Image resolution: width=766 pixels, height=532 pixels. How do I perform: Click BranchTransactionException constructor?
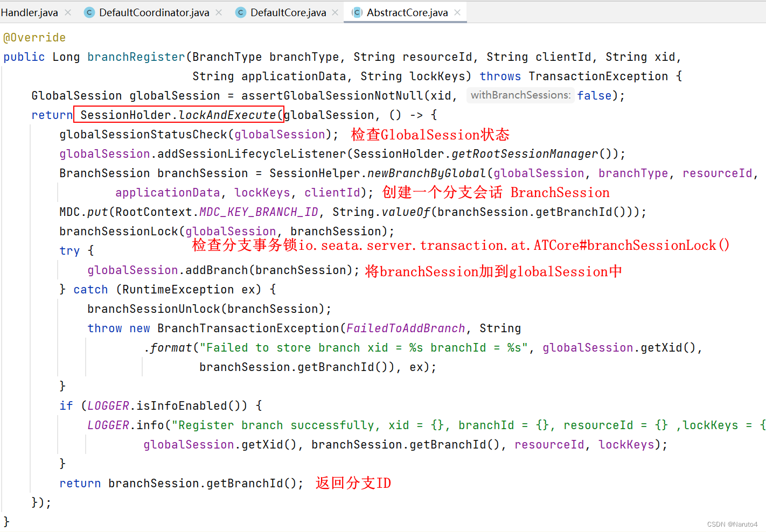click(x=248, y=328)
